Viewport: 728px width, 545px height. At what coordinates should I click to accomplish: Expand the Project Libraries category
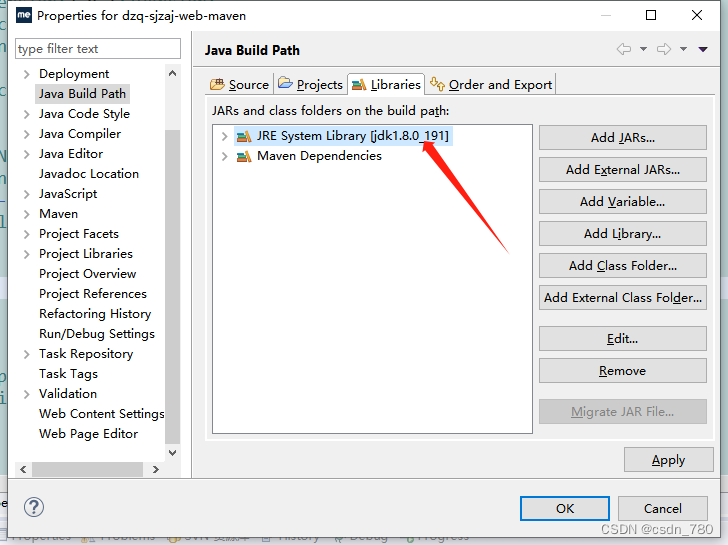(x=26, y=254)
